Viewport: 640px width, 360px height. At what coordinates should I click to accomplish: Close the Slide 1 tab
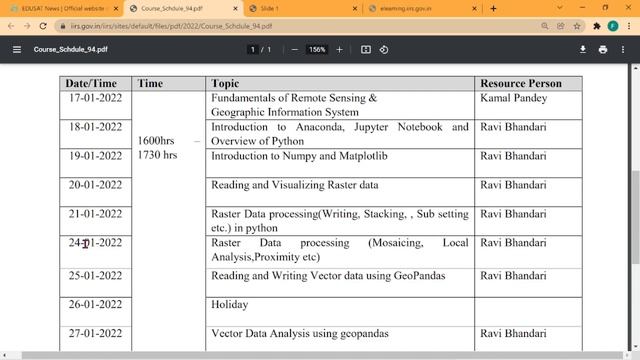355,8
